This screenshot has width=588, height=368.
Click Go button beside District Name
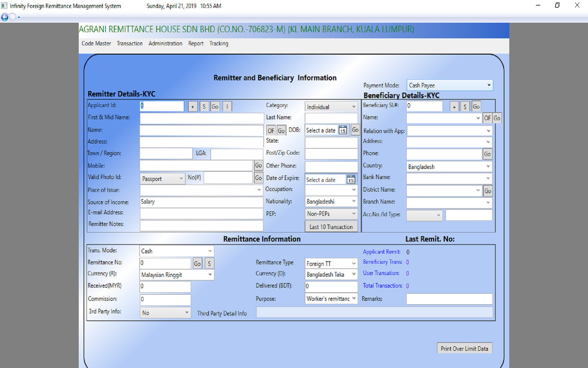click(x=488, y=191)
